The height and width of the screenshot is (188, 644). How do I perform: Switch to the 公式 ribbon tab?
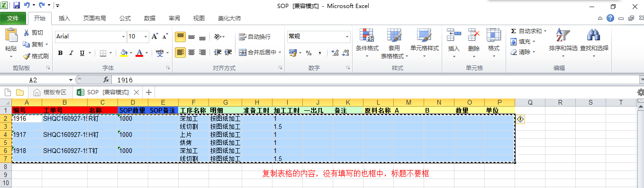[x=125, y=18]
